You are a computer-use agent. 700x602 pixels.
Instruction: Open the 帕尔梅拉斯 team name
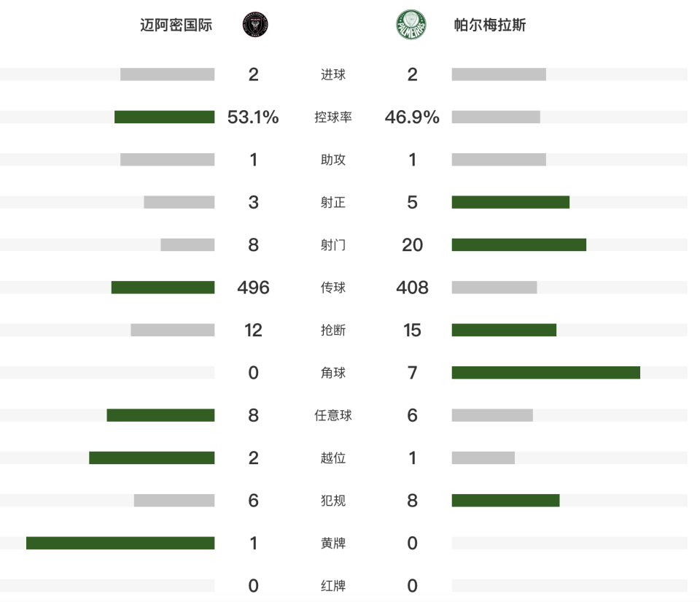[x=490, y=25]
